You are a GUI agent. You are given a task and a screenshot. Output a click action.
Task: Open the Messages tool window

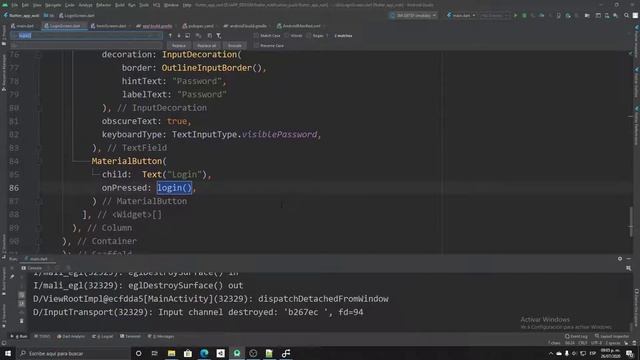pos(161,336)
